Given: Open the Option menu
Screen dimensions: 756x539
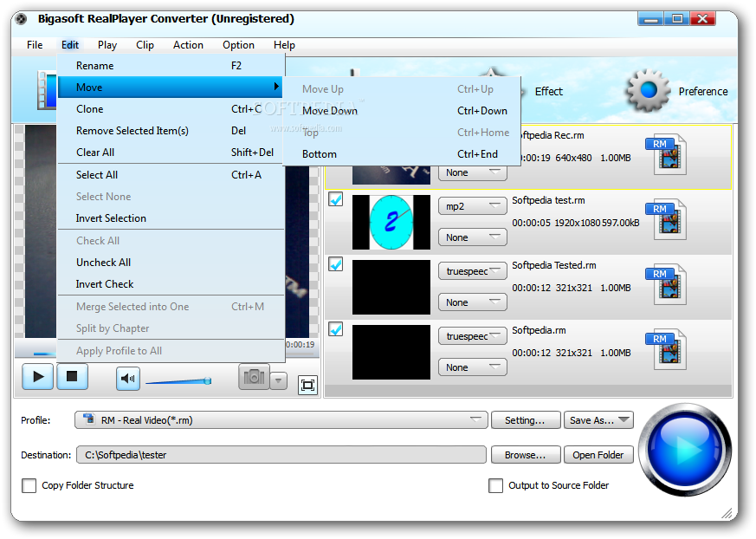Looking at the screenshot, I should pos(238,45).
